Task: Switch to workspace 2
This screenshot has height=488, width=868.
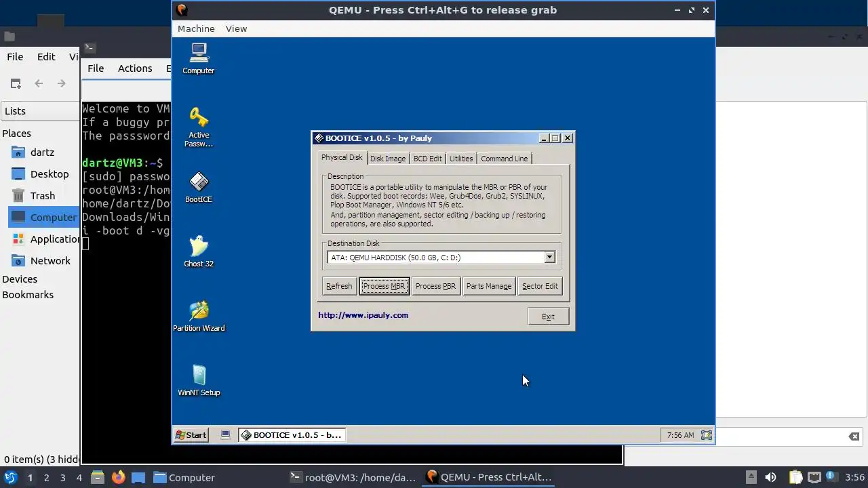Action: (x=46, y=478)
